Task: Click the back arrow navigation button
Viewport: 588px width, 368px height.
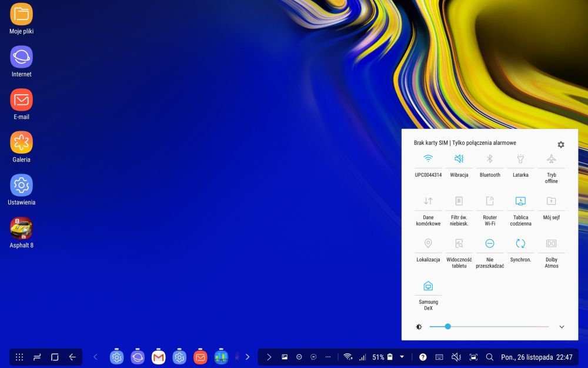Action: pyautogui.click(x=72, y=357)
